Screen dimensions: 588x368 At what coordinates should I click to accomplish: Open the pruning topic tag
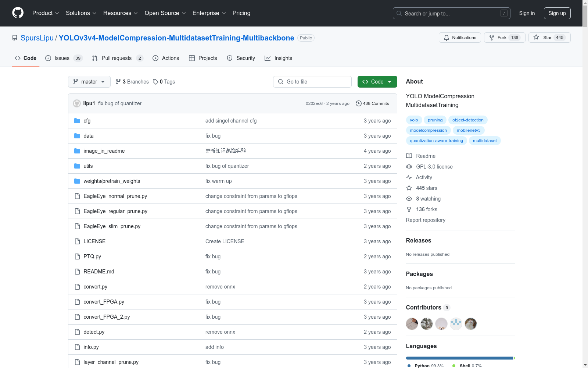(x=435, y=120)
